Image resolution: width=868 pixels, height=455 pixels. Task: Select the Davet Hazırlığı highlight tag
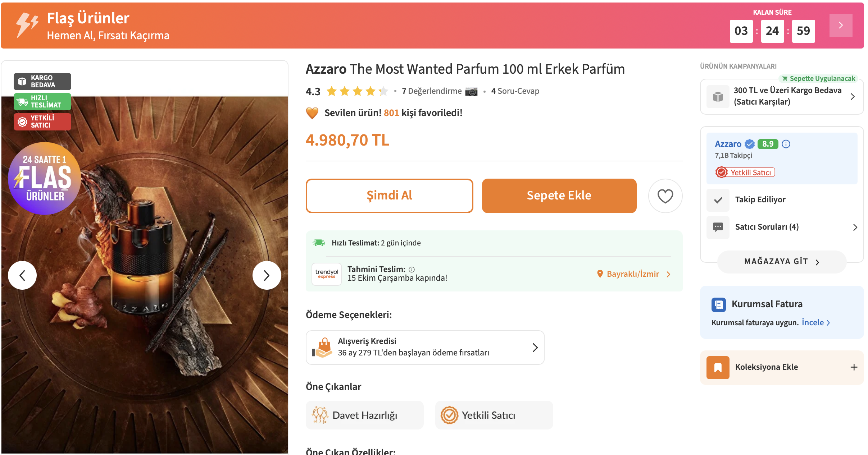(364, 415)
